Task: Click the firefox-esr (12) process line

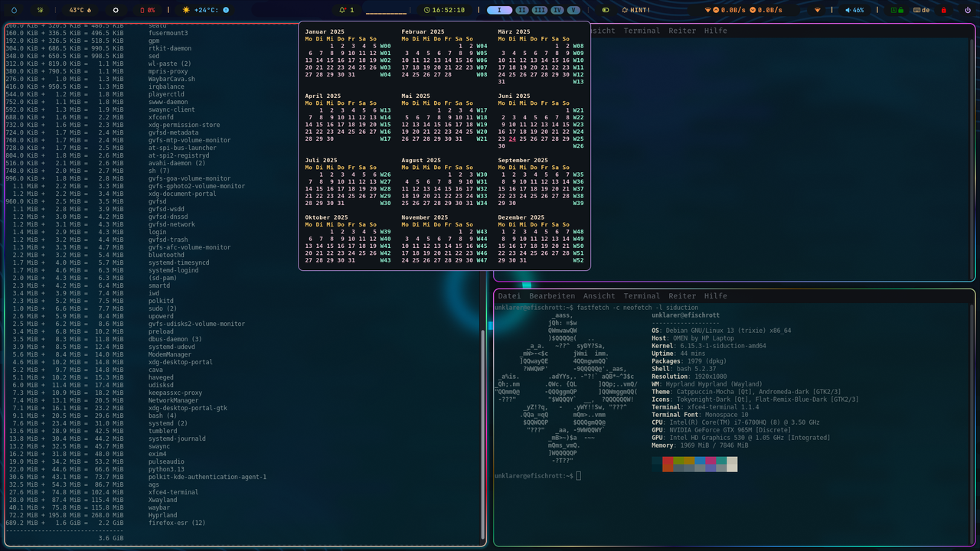Action: pyautogui.click(x=106, y=523)
